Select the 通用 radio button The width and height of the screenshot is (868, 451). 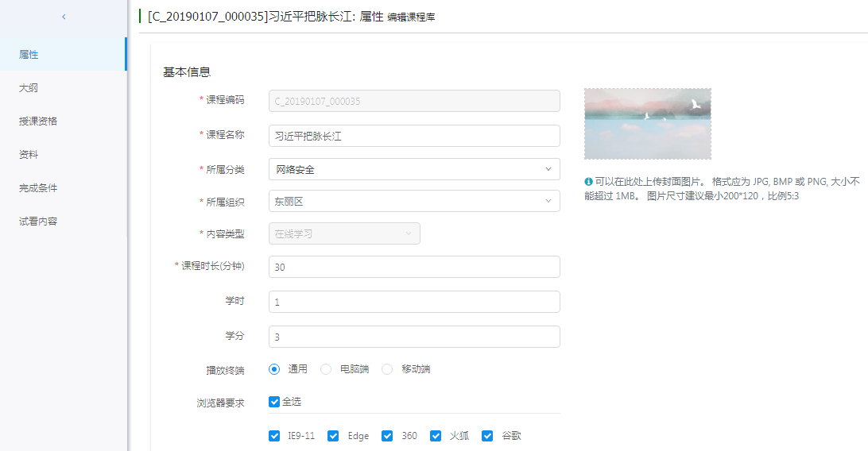click(x=274, y=369)
